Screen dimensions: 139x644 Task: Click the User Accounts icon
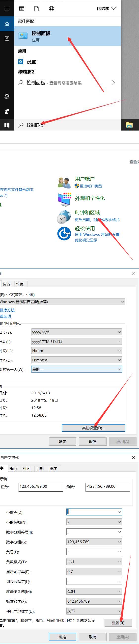[x=64, y=183]
